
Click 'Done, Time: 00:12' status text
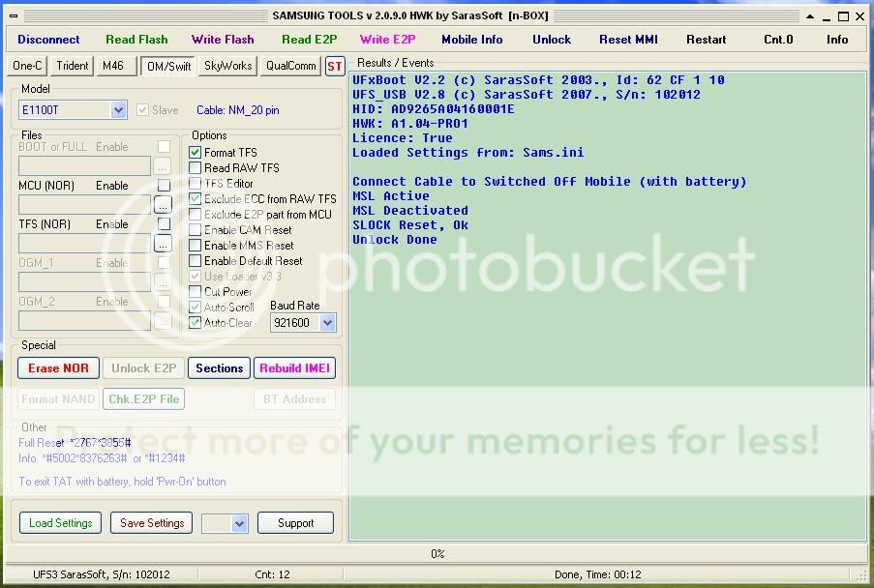pyautogui.click(x=598, y=574)
